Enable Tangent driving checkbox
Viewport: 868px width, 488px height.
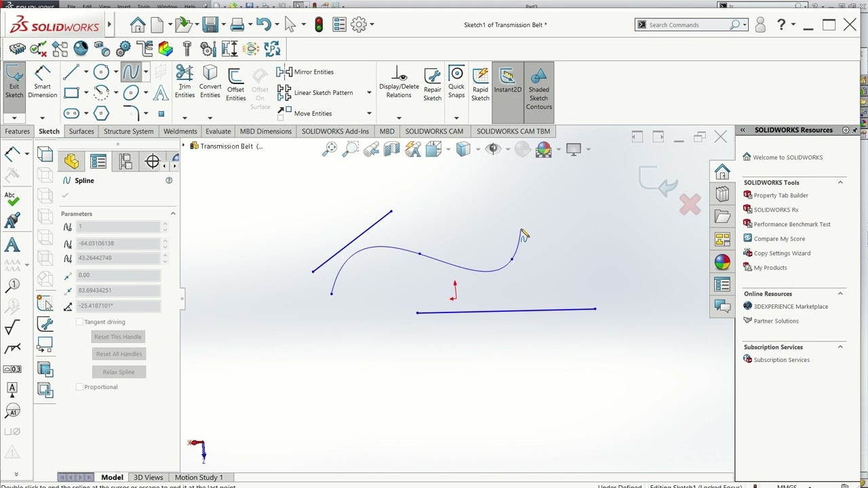80,322
